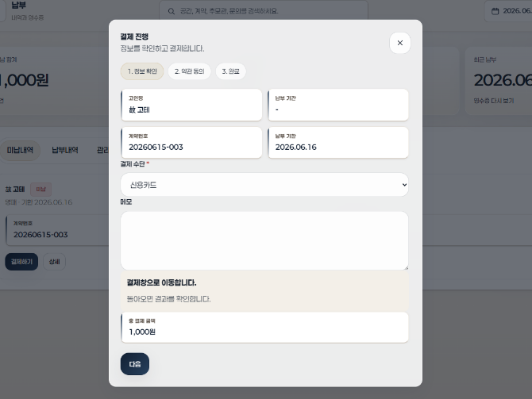The height and width of the screenshot is (399, 532).
Task: Click the search box in the background page
Action: [x=264, y=10]
